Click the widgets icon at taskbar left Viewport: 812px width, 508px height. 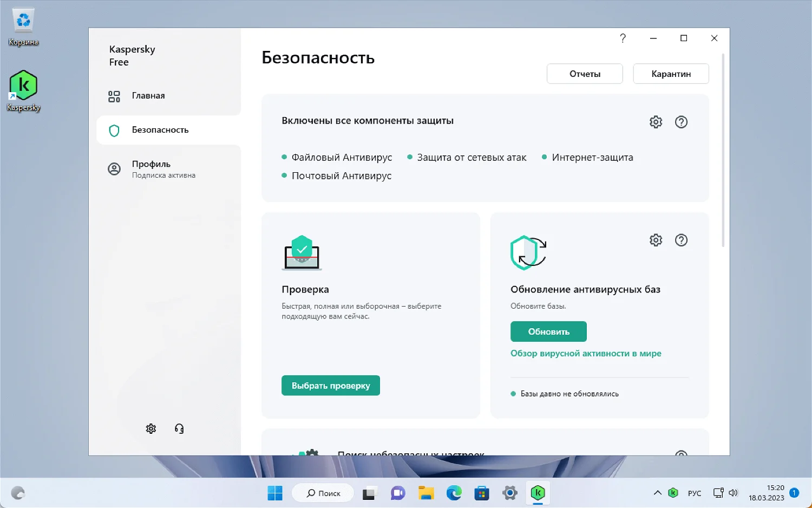[18, 493]
